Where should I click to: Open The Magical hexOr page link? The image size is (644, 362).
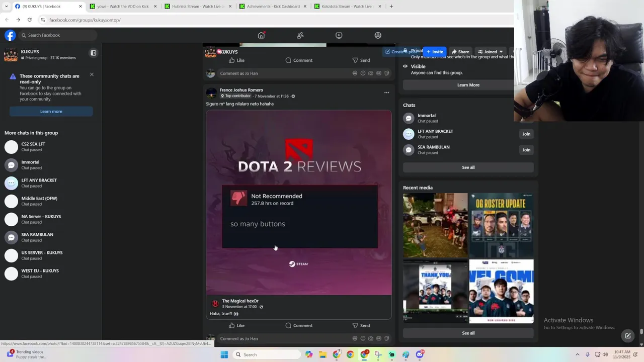click(240, 301)
